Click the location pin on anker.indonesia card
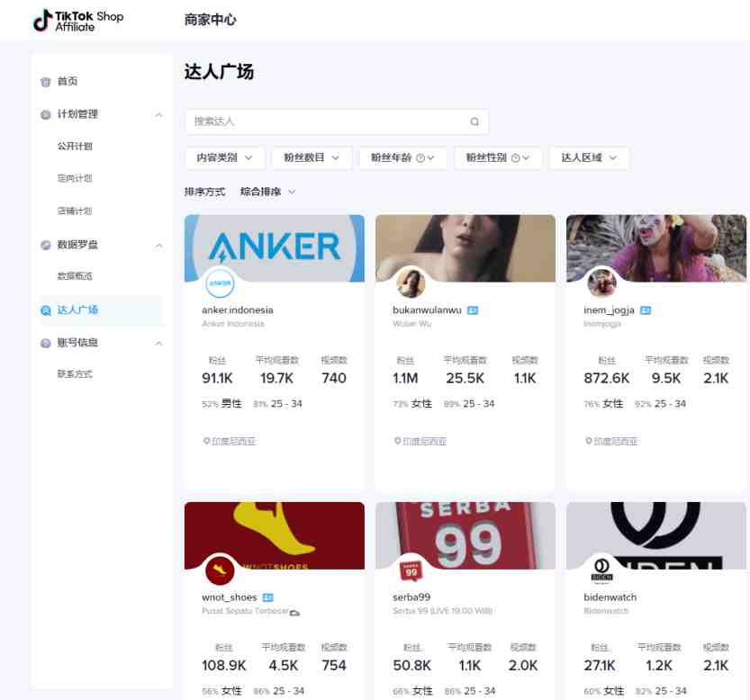This screenshot has width=750, height=700. pos(207,440)
